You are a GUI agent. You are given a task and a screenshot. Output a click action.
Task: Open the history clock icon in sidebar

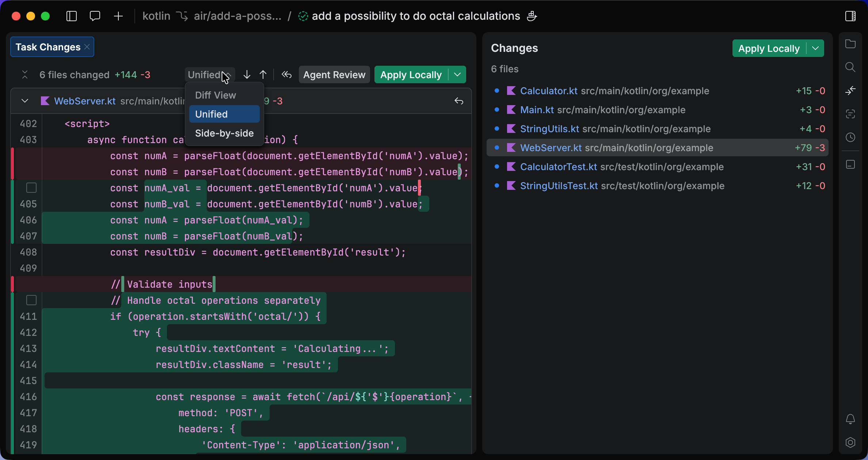(x=850, y=138)
